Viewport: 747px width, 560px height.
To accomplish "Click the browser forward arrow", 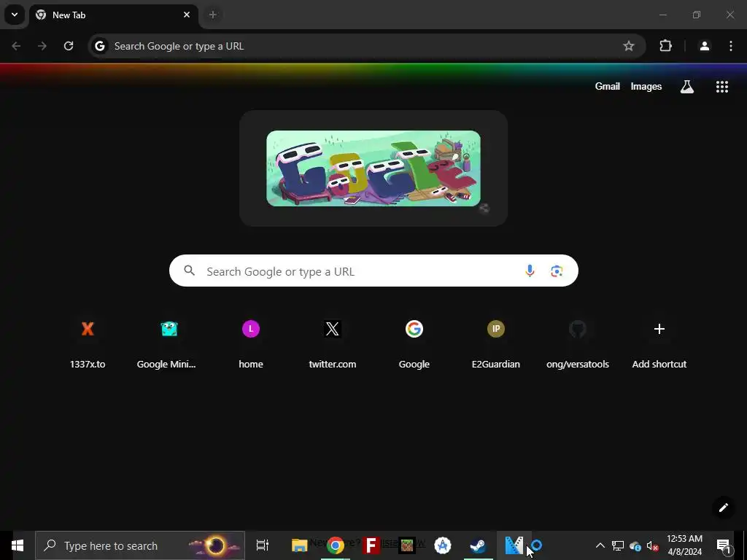I will [x=42, y=46].
